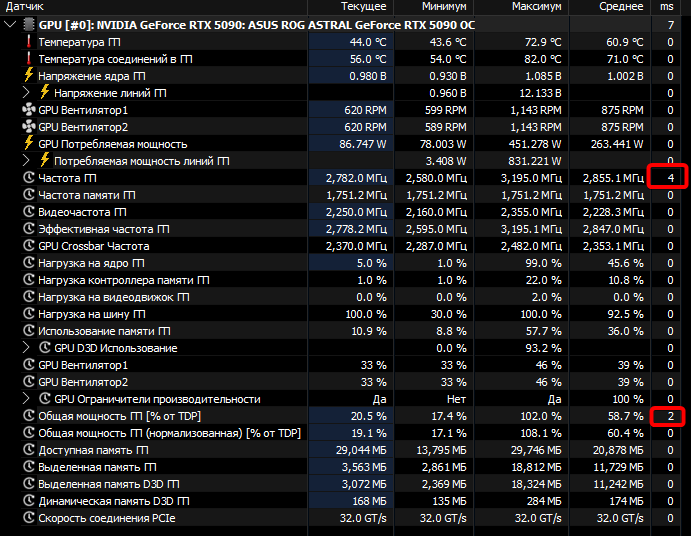Click icon beside GPU D3D Использование
The width and height of the screenshot is (691, 536).
[45, 348]
